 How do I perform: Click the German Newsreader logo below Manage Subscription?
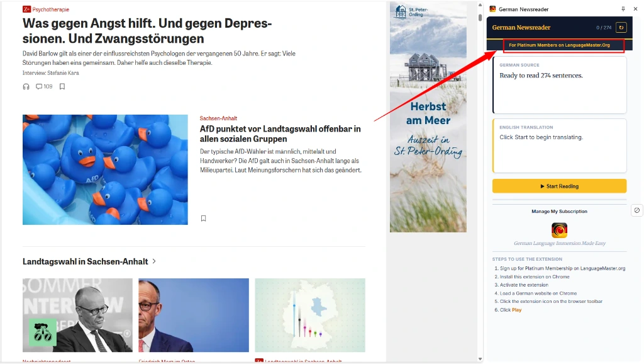tap(559, 230)
